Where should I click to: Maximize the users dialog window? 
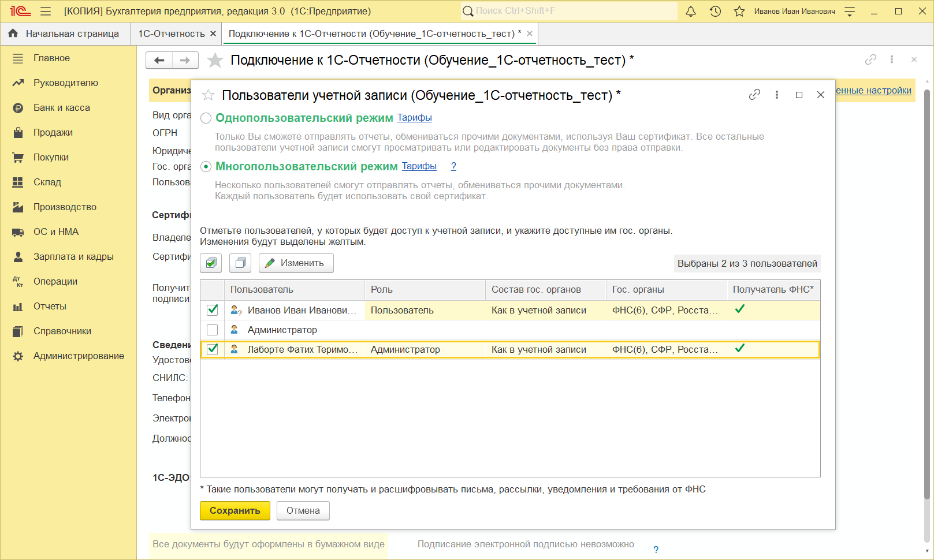799,95
